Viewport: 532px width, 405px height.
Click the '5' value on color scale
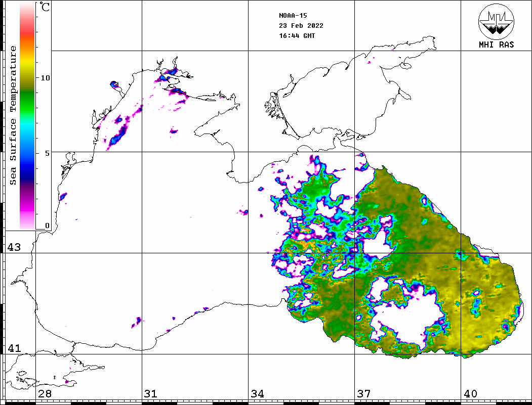(47, 153)
